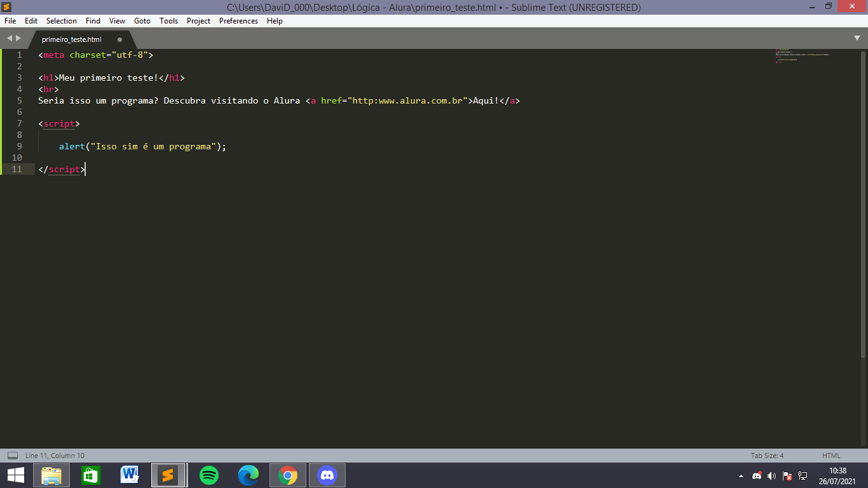This screenshot has width=868, height=488.
Task: Restore down the Sublime Text window
Action: pyautogui.click(x=829, y=6)
